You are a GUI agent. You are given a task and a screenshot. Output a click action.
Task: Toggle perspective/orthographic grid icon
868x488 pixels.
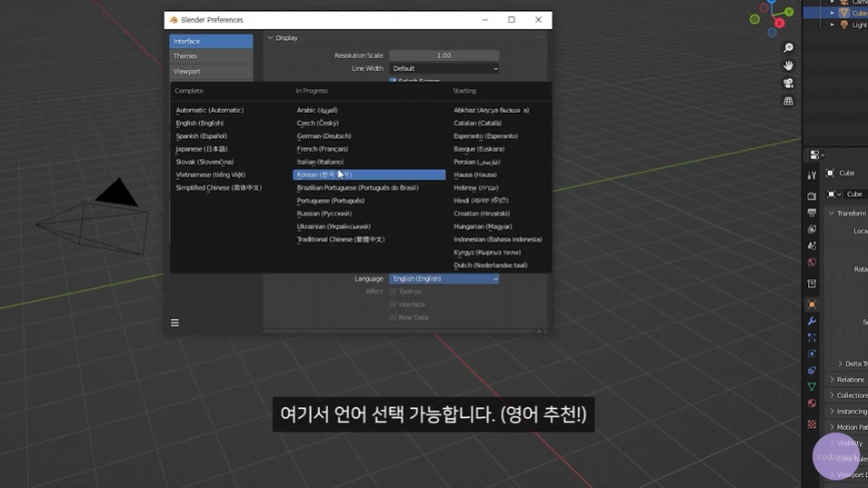coord(788,101)
